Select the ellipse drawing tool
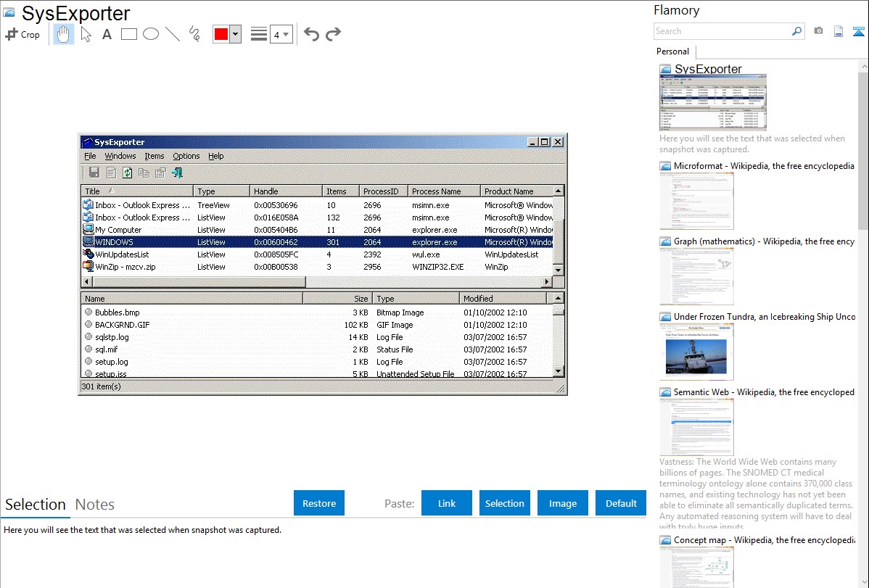Viewport: 869px width, 588px height. tap(151, 34)
